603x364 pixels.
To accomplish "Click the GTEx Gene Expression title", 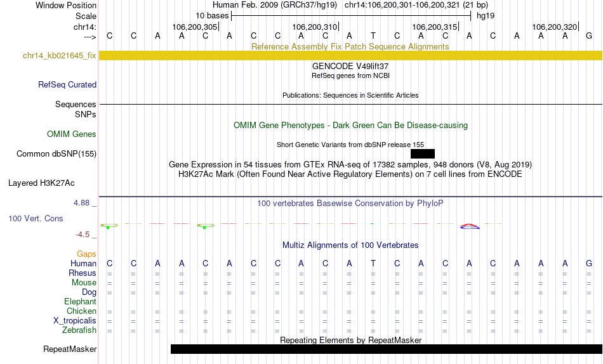I will pos(350,164).
